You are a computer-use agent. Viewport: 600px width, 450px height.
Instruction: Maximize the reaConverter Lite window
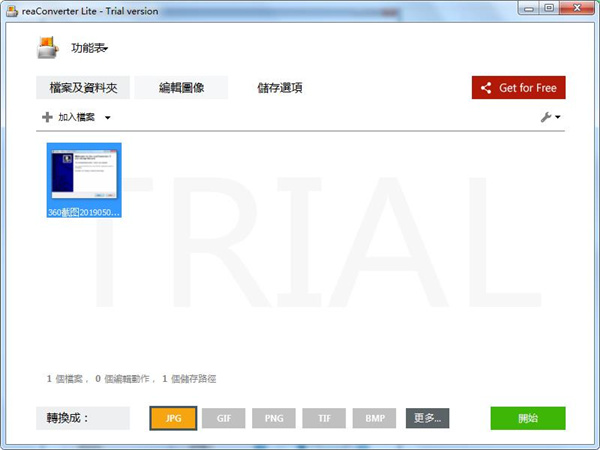pyautogui.click(x=549, y=8)
